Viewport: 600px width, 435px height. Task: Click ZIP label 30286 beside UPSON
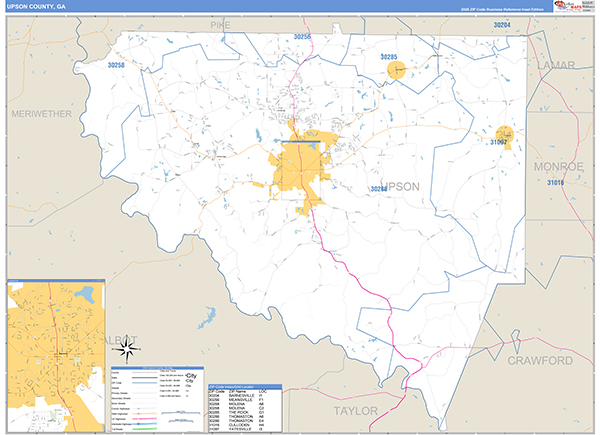(x=378, y=189)
